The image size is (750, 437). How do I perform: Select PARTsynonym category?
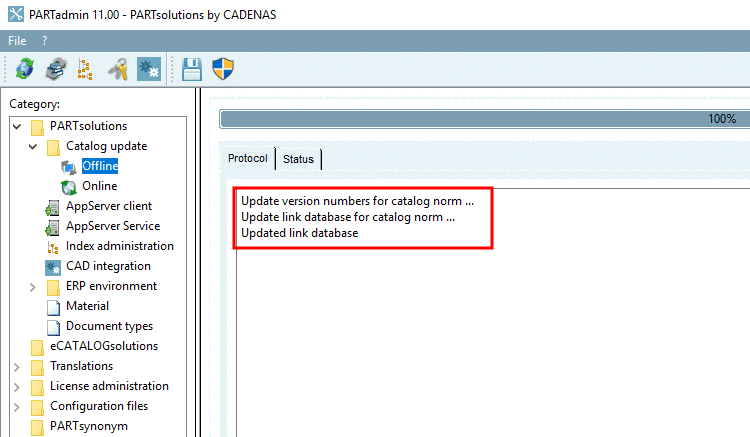point(89,426)
